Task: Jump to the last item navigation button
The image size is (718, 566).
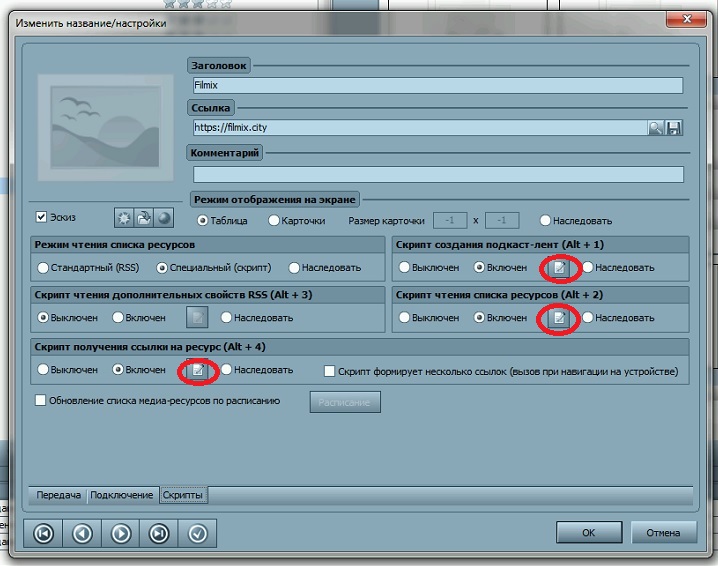Action: click(159, 533)
